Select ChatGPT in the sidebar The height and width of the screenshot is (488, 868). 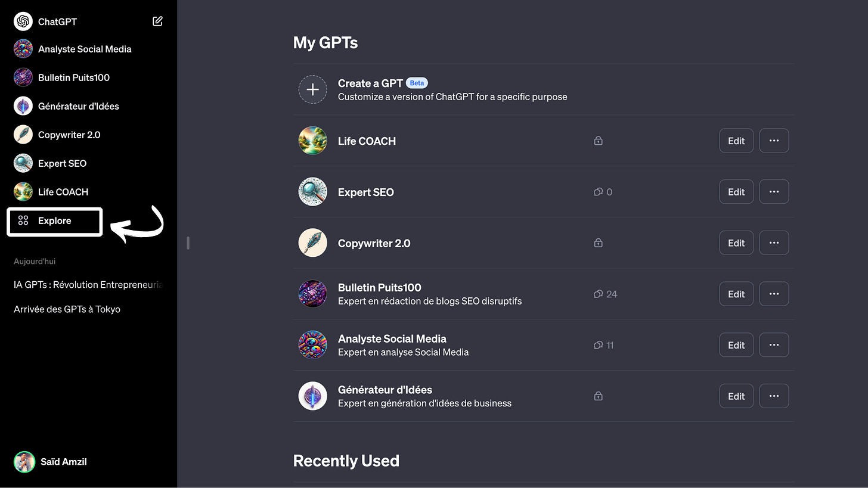tap(57, 21)
